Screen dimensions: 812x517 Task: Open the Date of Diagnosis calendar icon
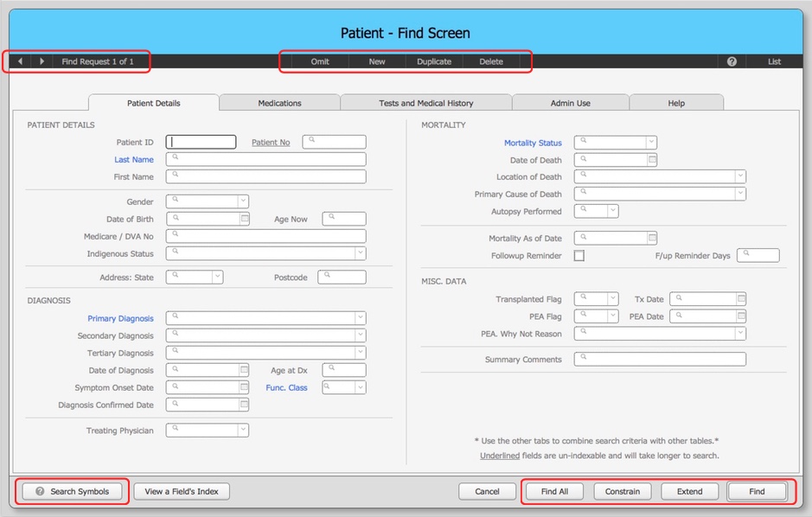pos(245,370)
